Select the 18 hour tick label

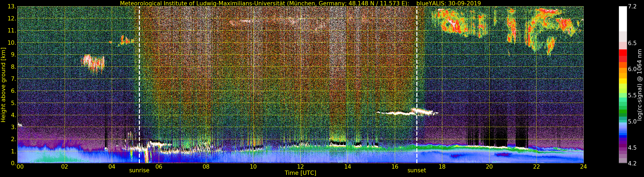coord(442,166)
